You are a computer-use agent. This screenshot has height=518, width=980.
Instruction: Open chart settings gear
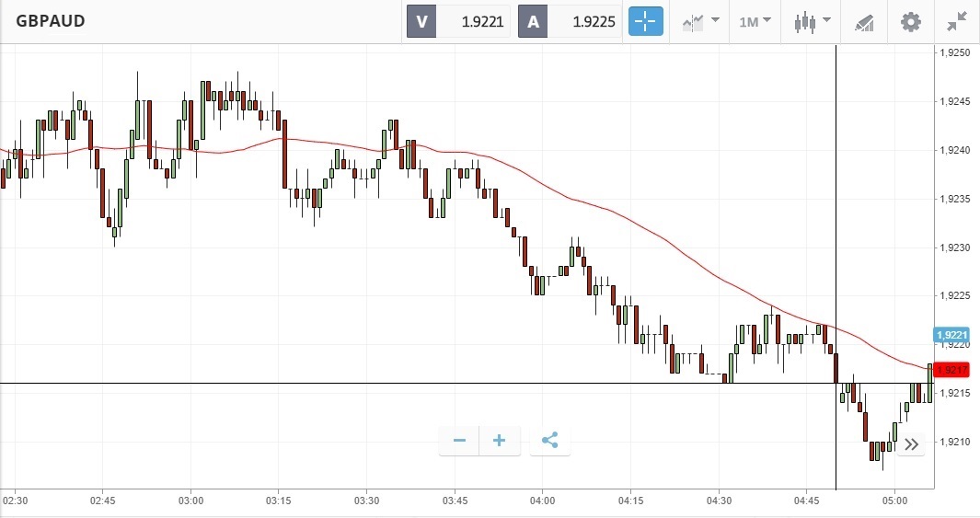click(x=910, y=21)
